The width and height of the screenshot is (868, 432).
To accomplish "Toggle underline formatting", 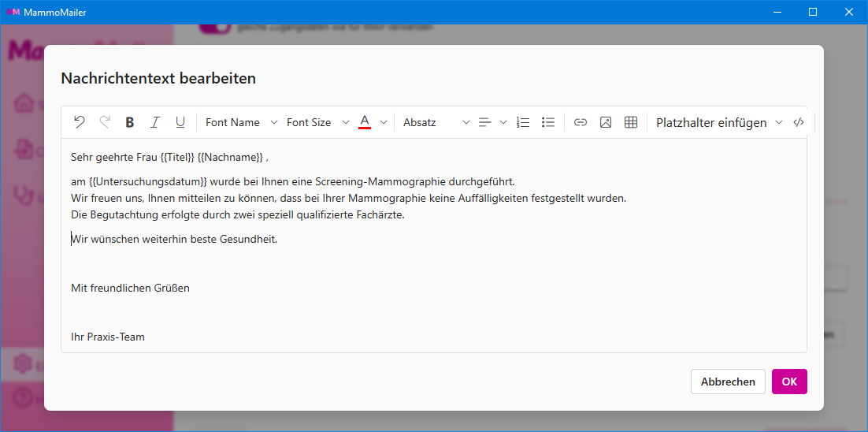I will (180, 122).
